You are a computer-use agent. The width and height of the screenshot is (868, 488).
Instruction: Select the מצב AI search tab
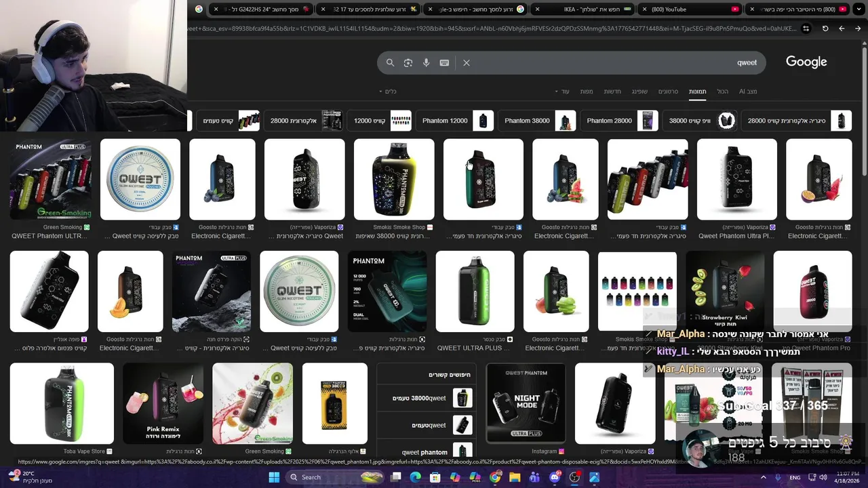[x=748, y=91]
